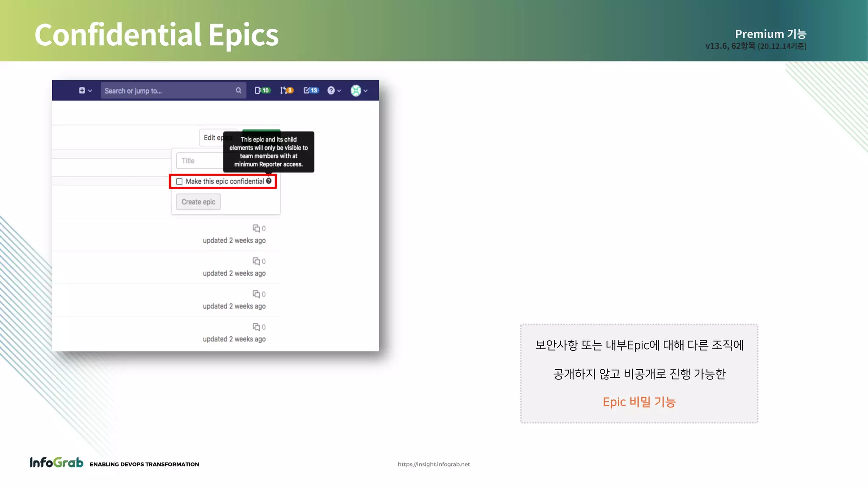Click the 'Confidential Epics' slide title

point(156,35)
